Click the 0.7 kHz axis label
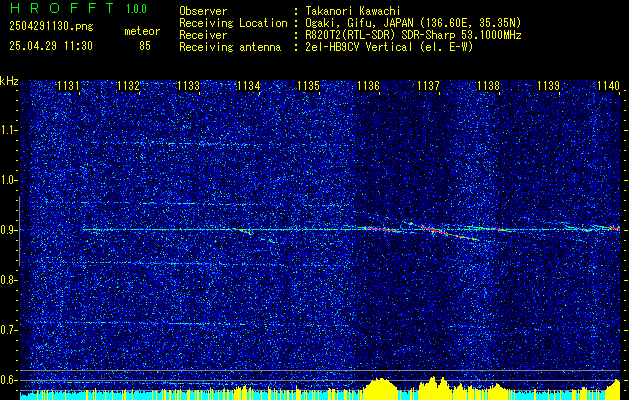 (8, 330)
